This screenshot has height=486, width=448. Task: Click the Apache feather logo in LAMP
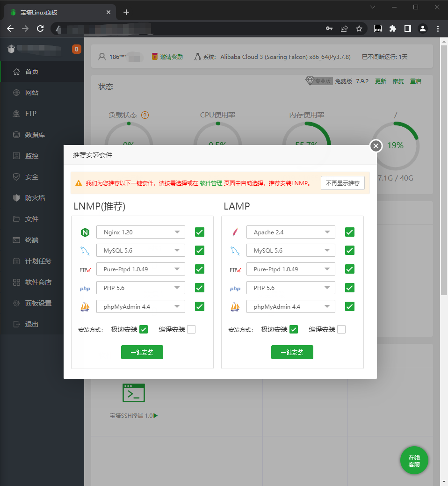235,232
